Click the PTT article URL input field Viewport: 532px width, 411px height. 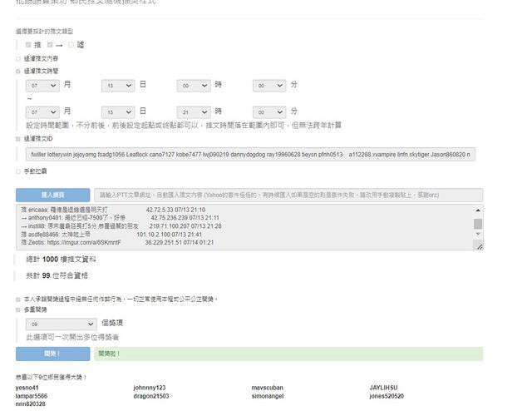click(x=288, y=195)
